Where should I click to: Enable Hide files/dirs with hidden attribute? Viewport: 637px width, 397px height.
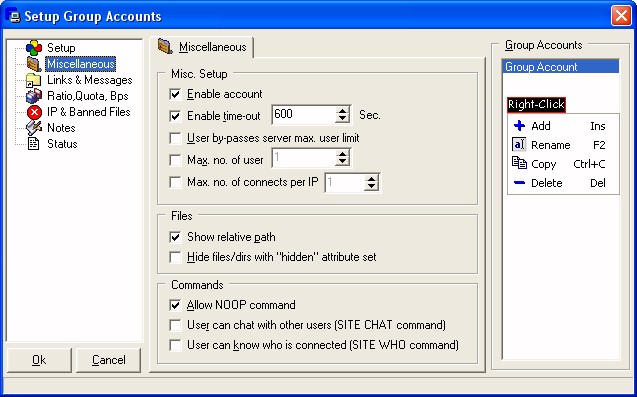pyautogui.click(x=175, y=257)
